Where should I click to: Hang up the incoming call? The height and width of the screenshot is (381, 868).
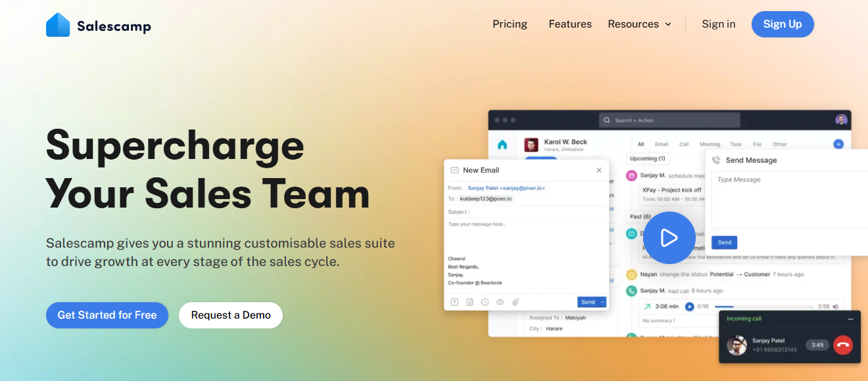842,345
